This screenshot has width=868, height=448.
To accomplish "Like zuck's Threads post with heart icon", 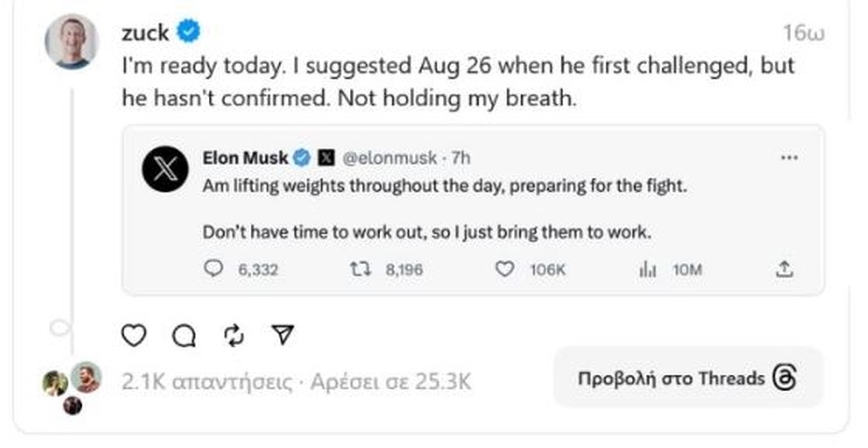I will coord(134,335).
